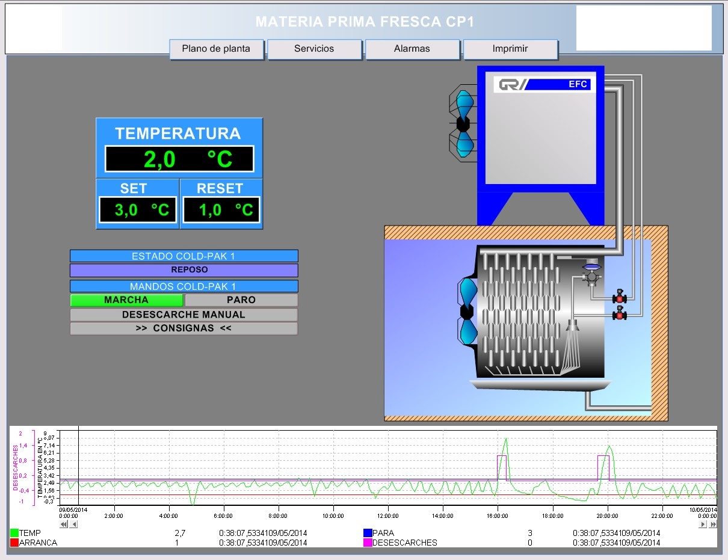Click the chart fast-rewind double arrow

pos(64,525)
